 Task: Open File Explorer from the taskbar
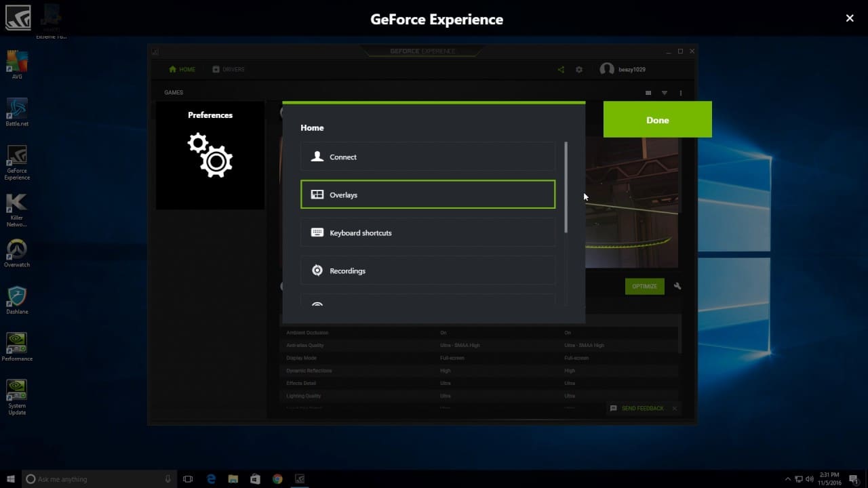point(233,479)
